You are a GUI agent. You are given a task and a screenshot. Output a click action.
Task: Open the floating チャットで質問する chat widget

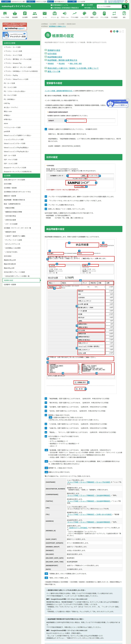pyautogui.click(x=117, y=103)
